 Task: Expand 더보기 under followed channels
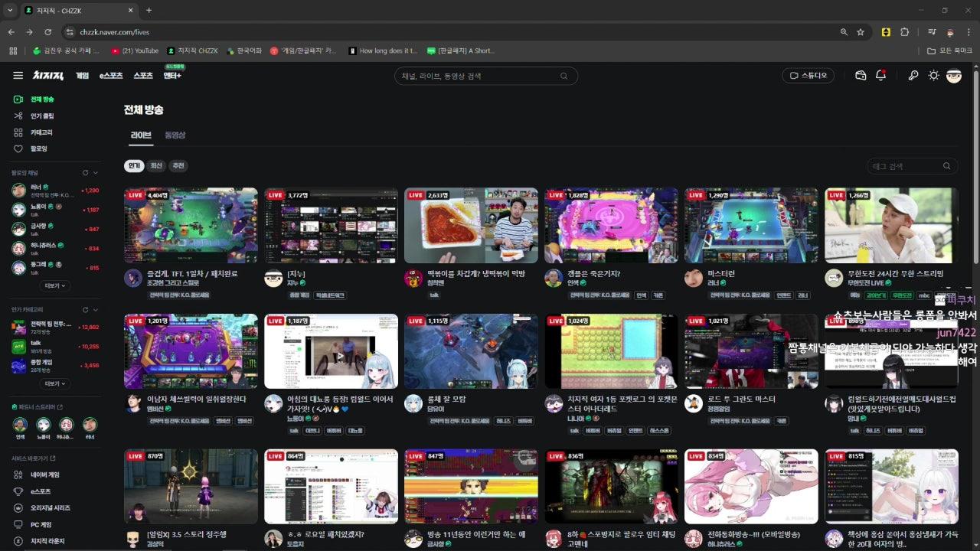pyautogui.click(x=55, y=285)
